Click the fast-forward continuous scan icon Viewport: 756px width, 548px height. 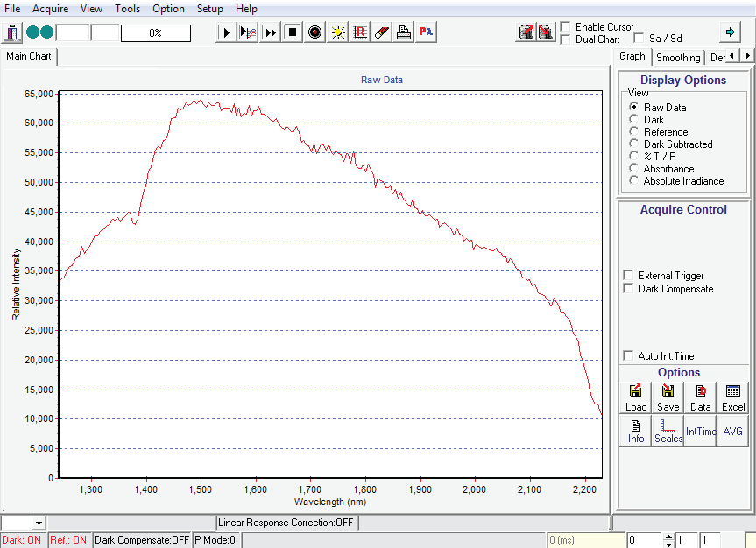pos(271,32)
